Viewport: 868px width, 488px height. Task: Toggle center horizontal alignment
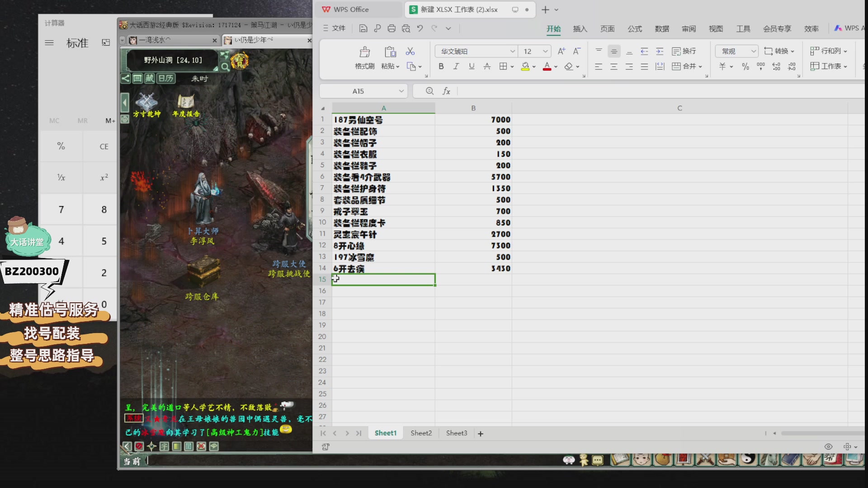tap(614, 66)
